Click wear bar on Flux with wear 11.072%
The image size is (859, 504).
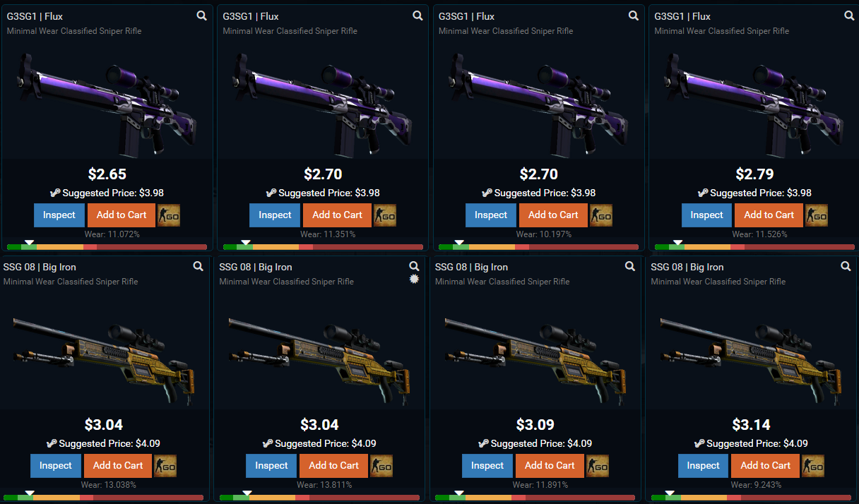click(107, 247)
